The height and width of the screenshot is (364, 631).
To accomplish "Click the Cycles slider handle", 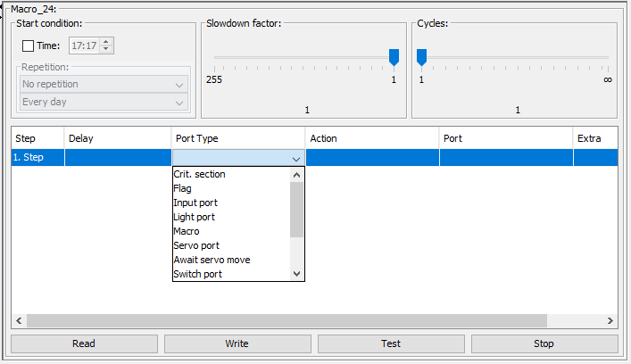I will 421,57.
